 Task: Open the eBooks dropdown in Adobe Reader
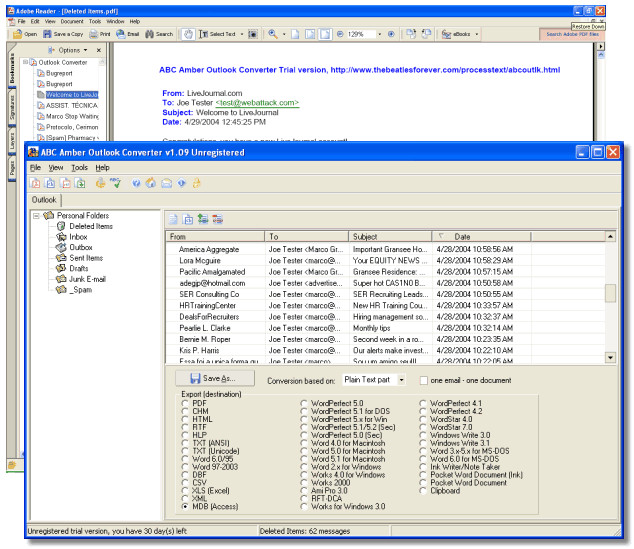point(476,34)
